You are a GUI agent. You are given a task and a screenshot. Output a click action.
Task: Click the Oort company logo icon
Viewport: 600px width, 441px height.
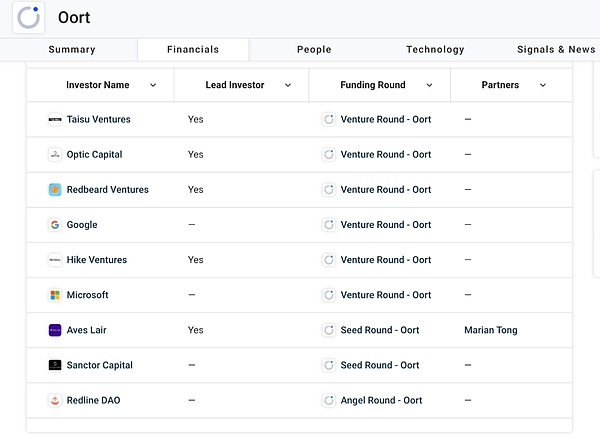(30, 17)
